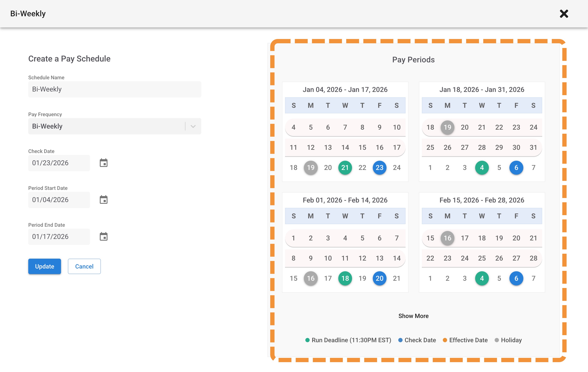Click blue check date circle 20 in February

[x=379, y=278]
